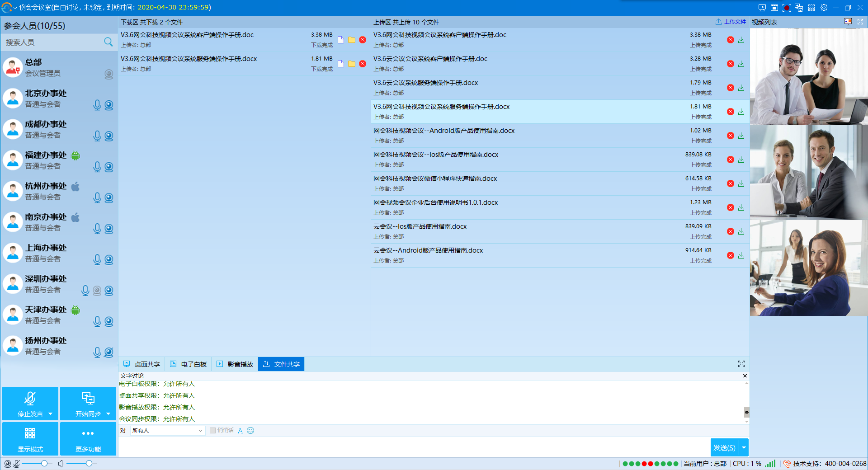
Task: Switch to the 电子白板 tab
Action: [189, 364]
